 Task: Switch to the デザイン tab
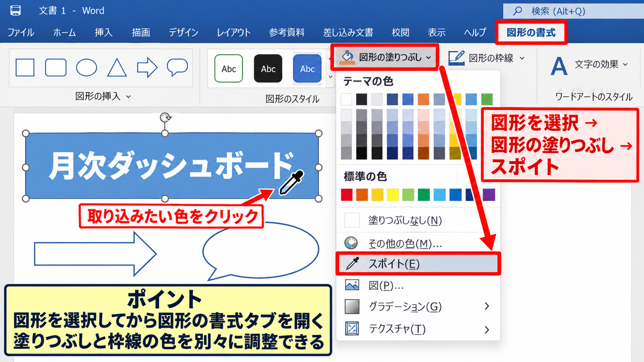pyautogui.click(x=183, y=32)
